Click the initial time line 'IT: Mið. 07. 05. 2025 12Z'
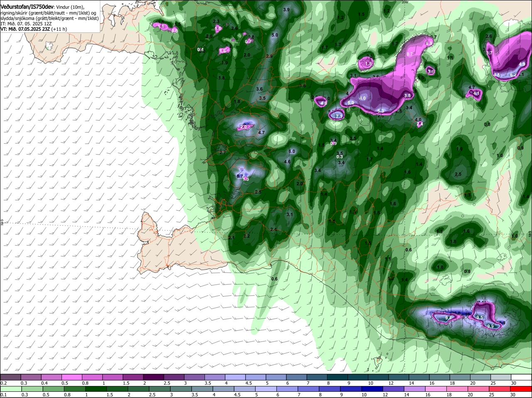This screenshot has height=398, width=532. tap(26, 24)
